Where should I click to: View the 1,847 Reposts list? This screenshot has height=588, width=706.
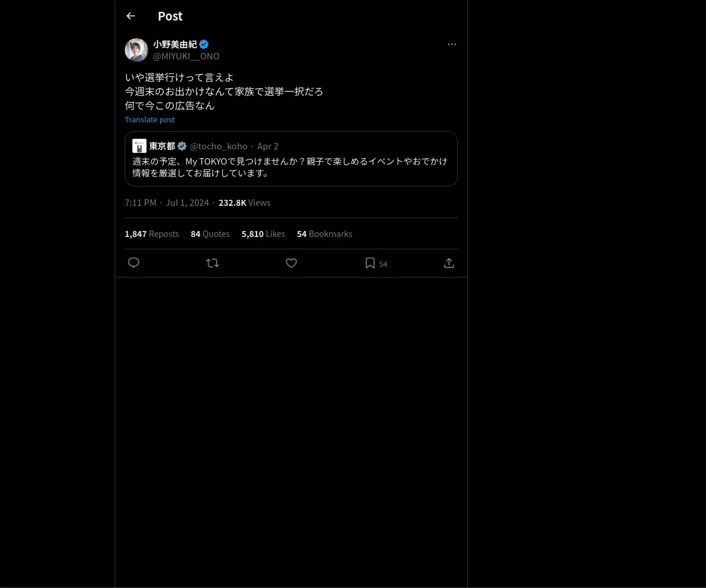(x=152, y=233)
